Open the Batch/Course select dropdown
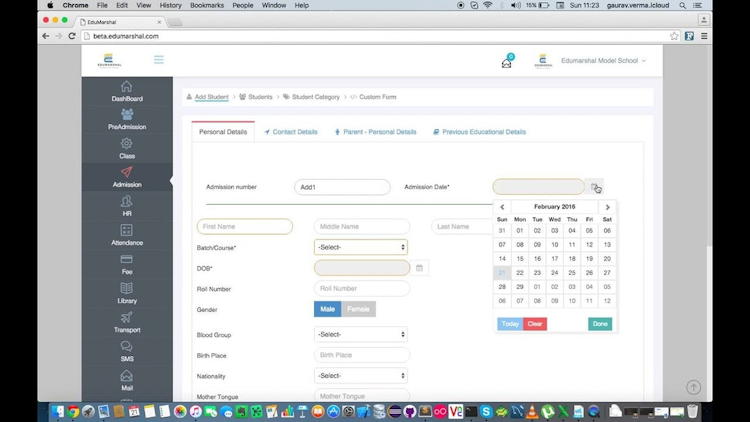750x422 pixels. (361, 247)
